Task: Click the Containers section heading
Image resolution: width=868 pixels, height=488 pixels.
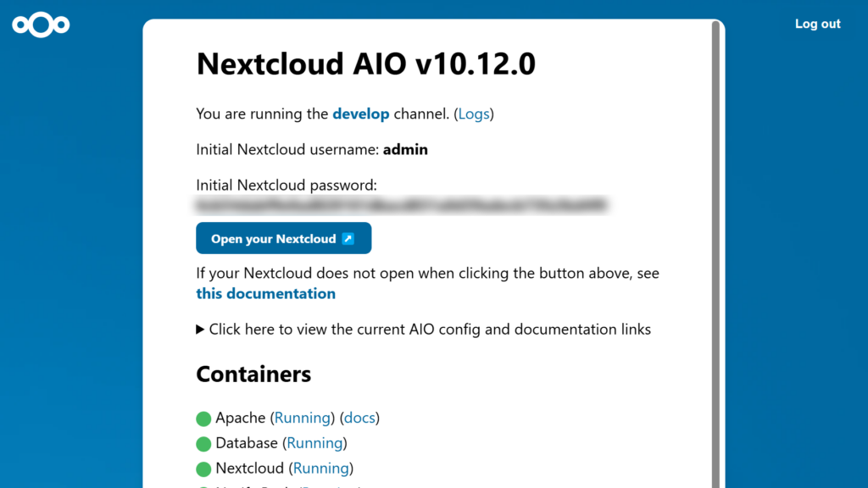Action: click(x=253, y=374)
